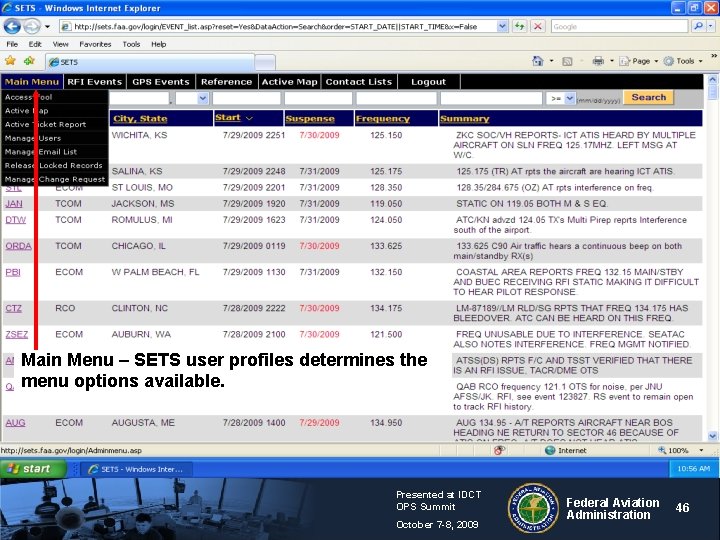Open the recent pages dropdown arrow
Screen dimensions: 720x540
(47, 27)
